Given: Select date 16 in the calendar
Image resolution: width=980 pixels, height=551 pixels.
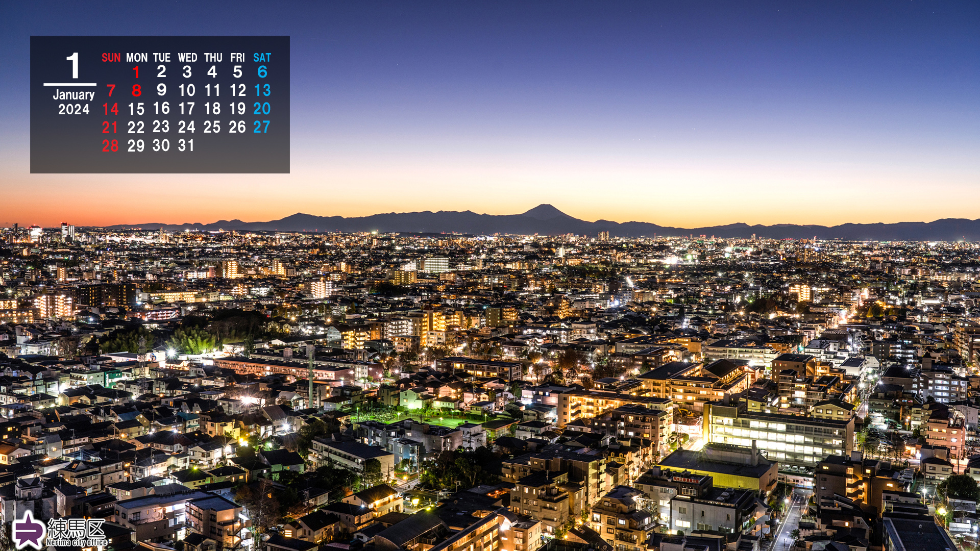Looking at the screenshot, I should 161,108.
